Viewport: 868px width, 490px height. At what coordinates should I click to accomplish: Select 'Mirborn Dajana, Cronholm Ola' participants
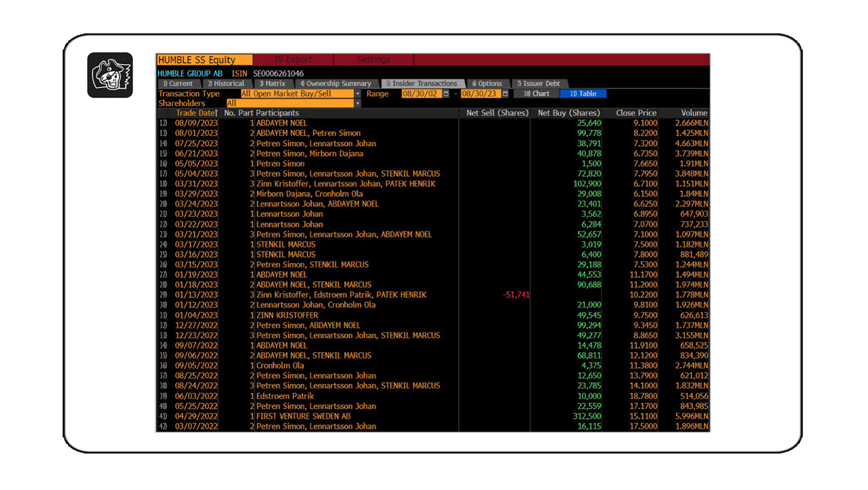coord(310,194)
